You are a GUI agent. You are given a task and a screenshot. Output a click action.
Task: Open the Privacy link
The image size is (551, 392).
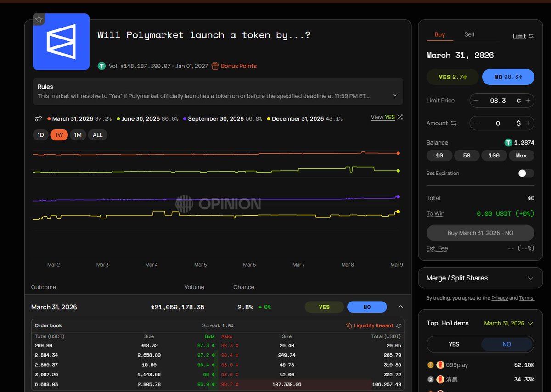coord(500,298)
